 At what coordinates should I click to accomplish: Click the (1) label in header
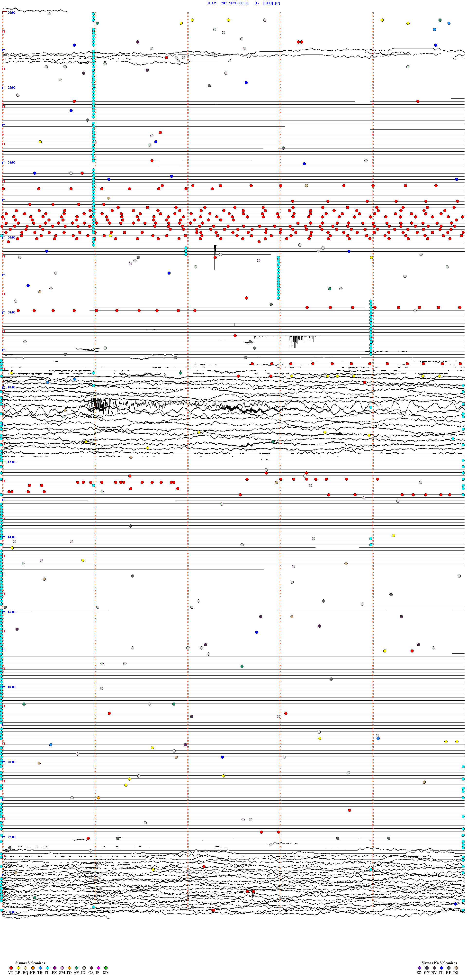point(257,3)
